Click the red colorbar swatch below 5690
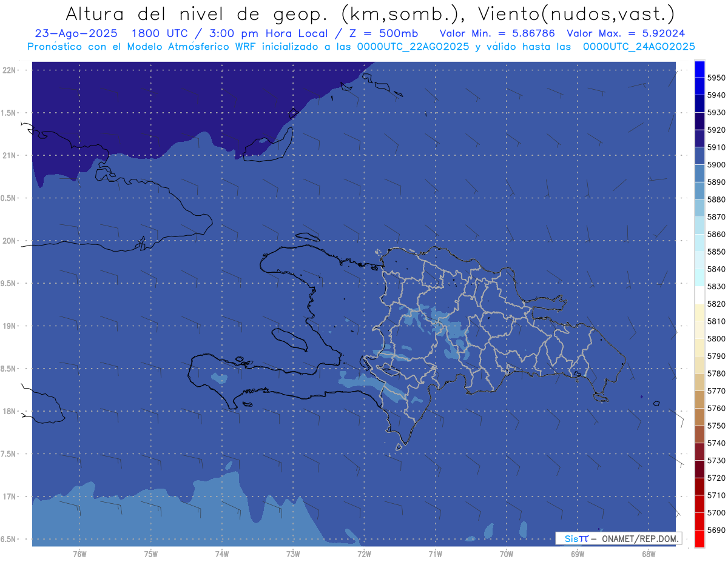This screenshot has height=562, width=728. coord(699,538)
